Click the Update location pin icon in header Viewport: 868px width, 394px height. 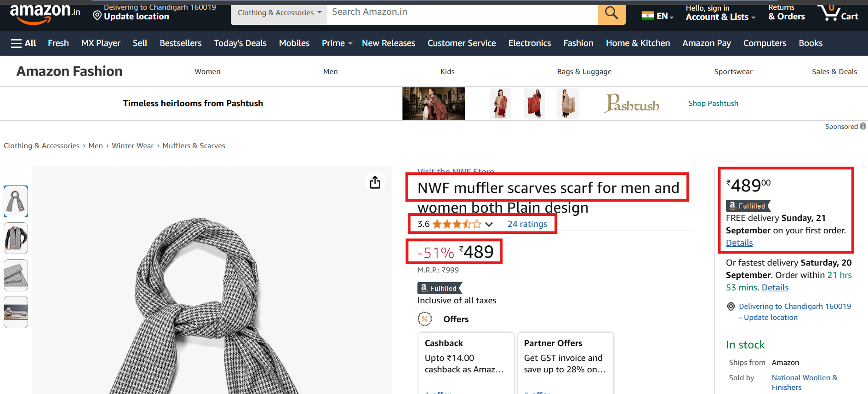coord(97,16)
